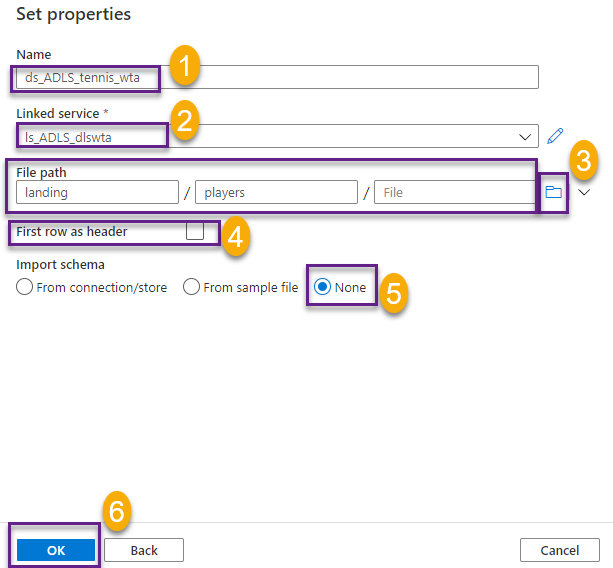Click the orange number 2 badge
The height and width of the screenshot is (568, 613).
pos(183,122)
